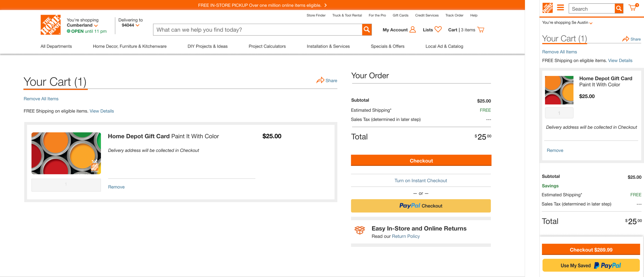The height and width of the screenshot is (277, 644).
Task: Click the PayPal Checkout button
Action: pyautogui.click(x=421, y=206)
